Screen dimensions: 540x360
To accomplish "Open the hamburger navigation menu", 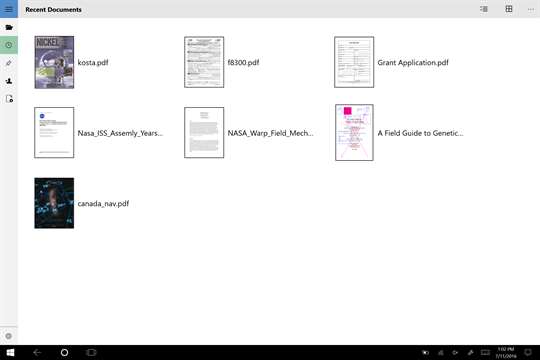I will pos(9,9).
